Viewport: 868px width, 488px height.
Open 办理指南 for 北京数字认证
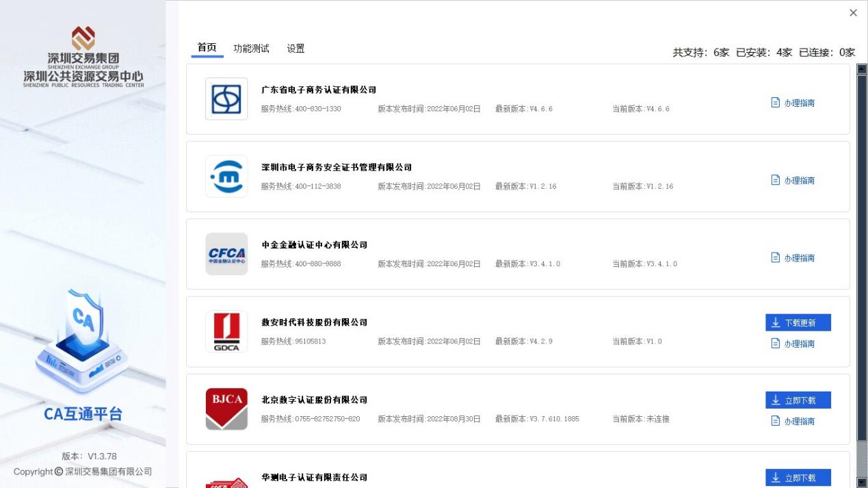[x=793, y=422]
